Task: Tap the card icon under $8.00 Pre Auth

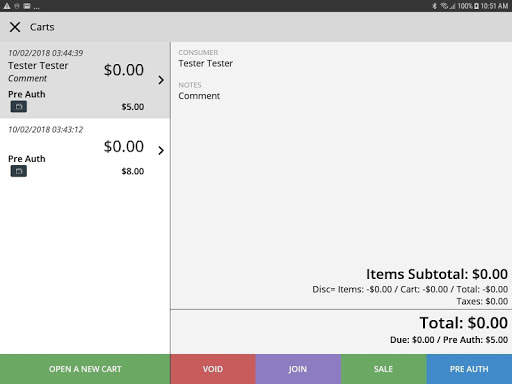Action: [19, 171]
